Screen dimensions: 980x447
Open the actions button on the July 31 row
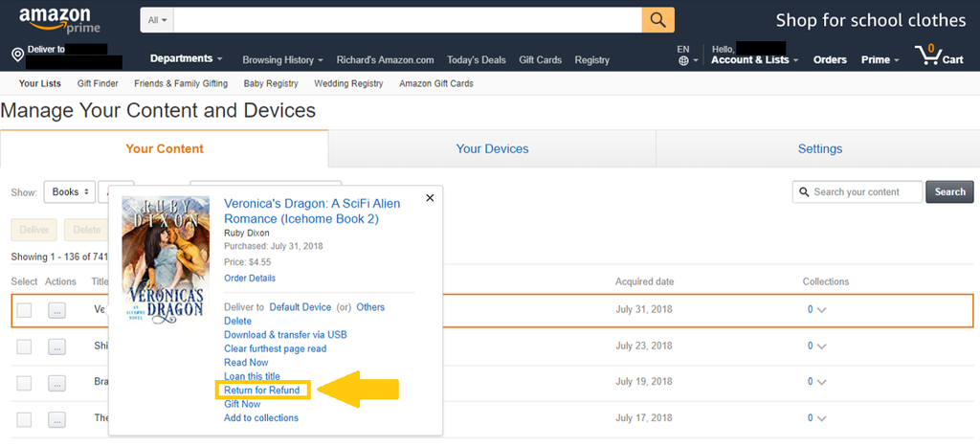pyautogui.click(x=56, y=309)
